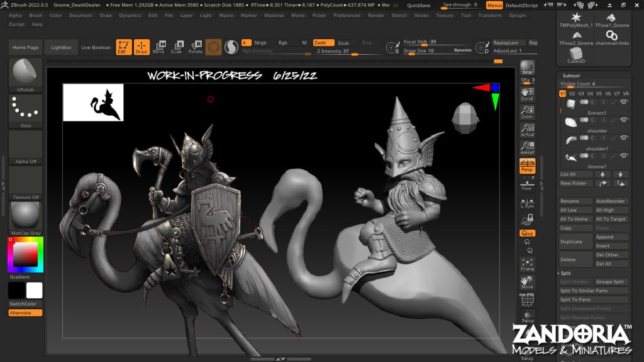644x362 pixels.
Task: Activate the Move transform tool
Action: click(x=159, y=47)
